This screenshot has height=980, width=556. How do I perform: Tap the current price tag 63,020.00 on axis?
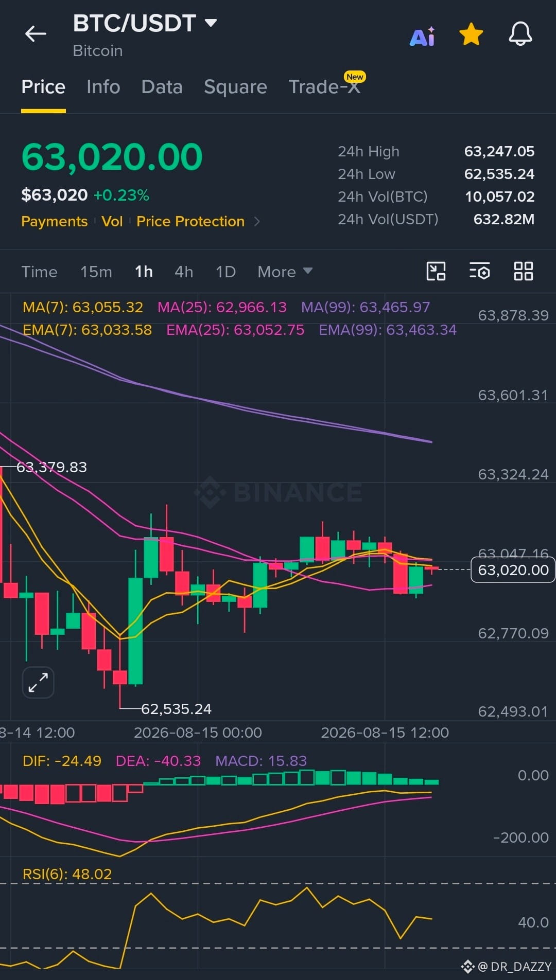[513, 570]
